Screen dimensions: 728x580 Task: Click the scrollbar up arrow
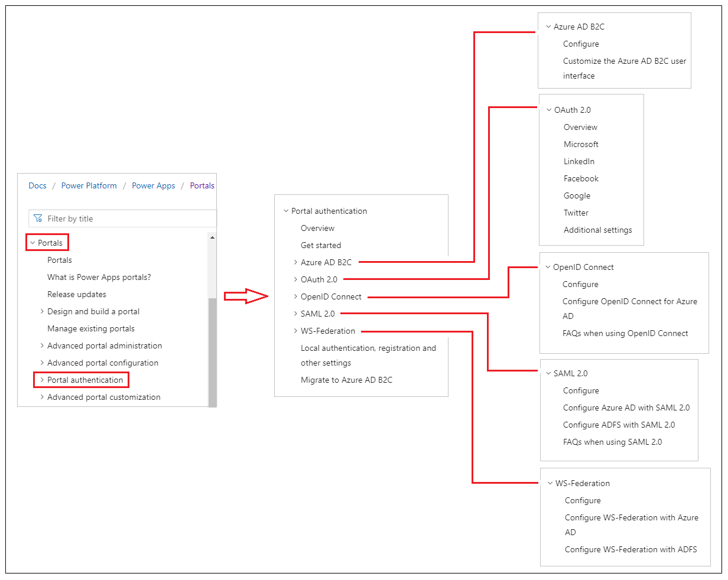tap(212, 237)
